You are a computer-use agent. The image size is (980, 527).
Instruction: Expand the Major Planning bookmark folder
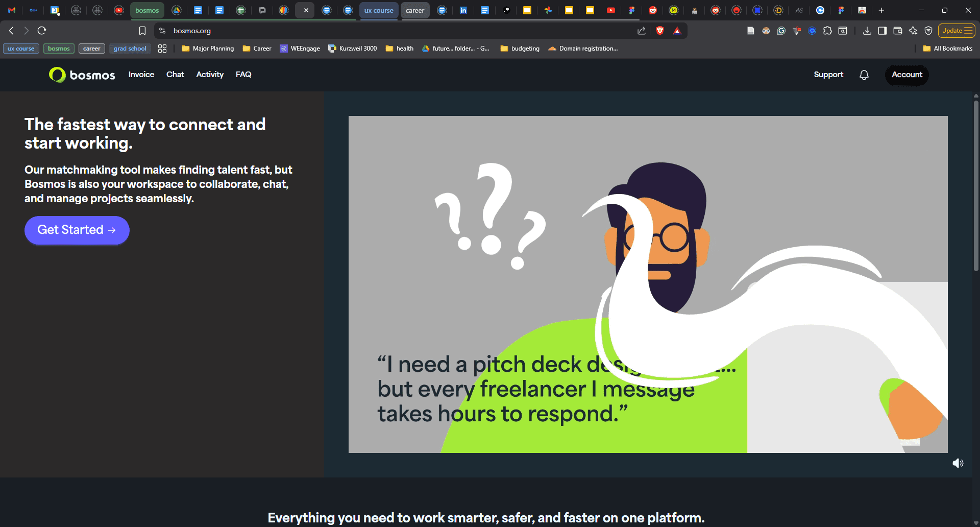[208, 49]
